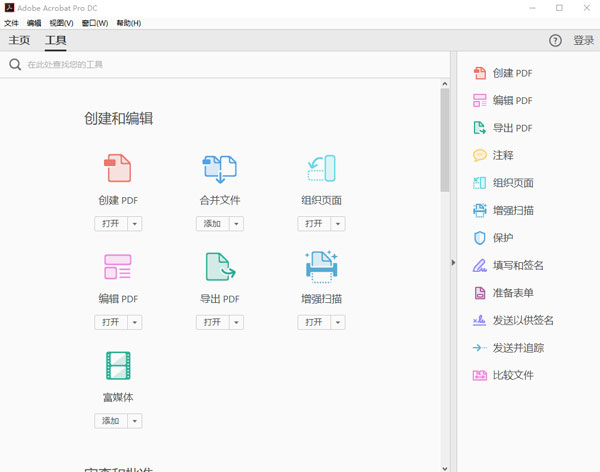The width and height of the screenshot is (600, 472).
Task: Click the search magnifier icon
Action: (x=15, y=64)
